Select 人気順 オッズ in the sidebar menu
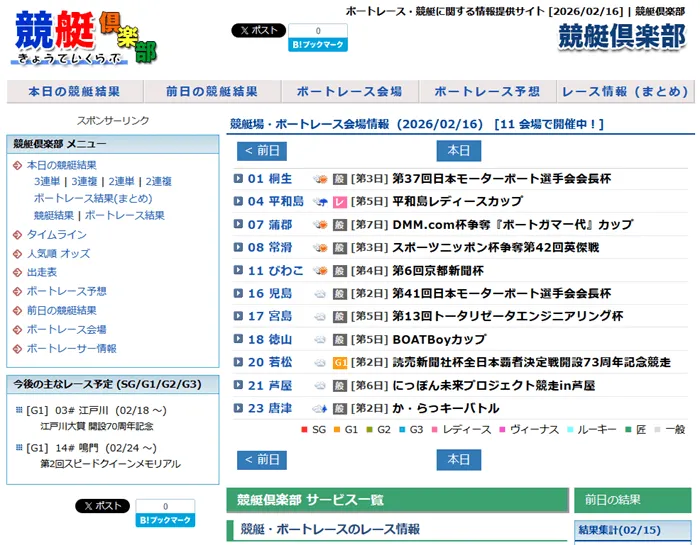This screenshot has height=545, width=700. tap(58, 254)
